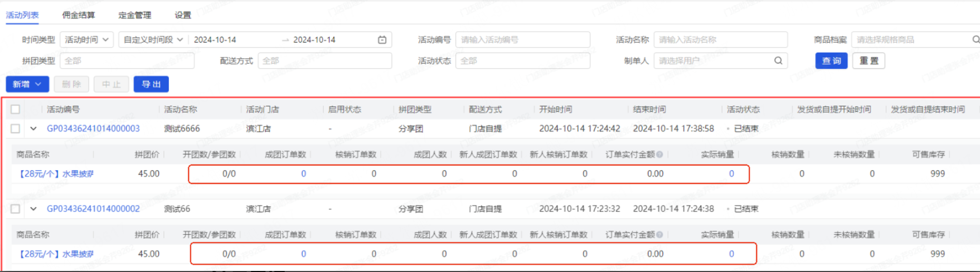Image resolution: width=980 pixels, height=272 pixels.
Task: Check the row GP03436241014000002 checkbox
Action: pos(15,209)
